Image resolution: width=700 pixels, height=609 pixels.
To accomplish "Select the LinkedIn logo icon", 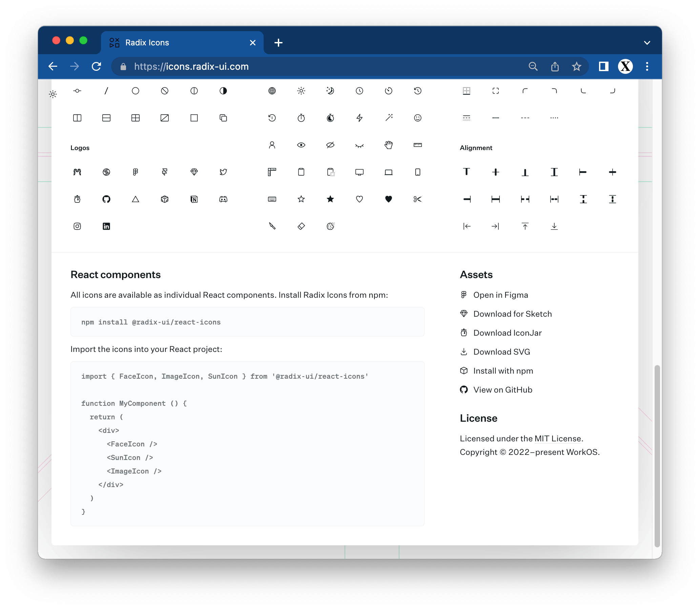I will pyautogui.click(x=106, y=226).
